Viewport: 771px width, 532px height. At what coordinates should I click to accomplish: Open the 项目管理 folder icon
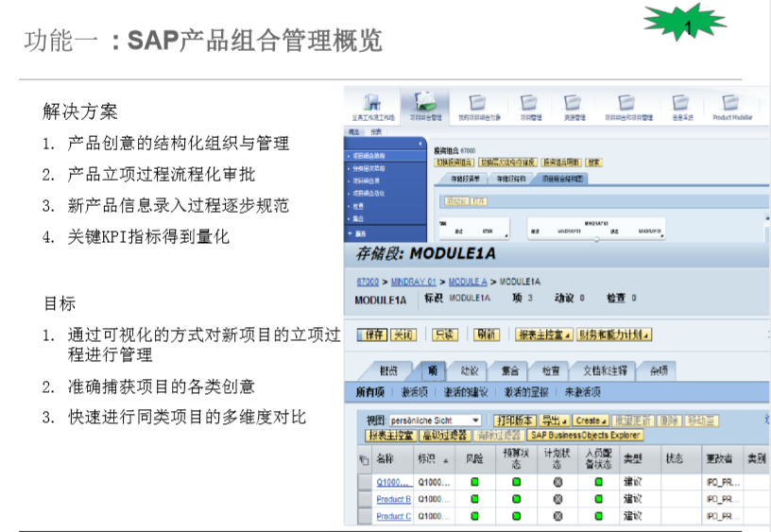coord(529,102)
